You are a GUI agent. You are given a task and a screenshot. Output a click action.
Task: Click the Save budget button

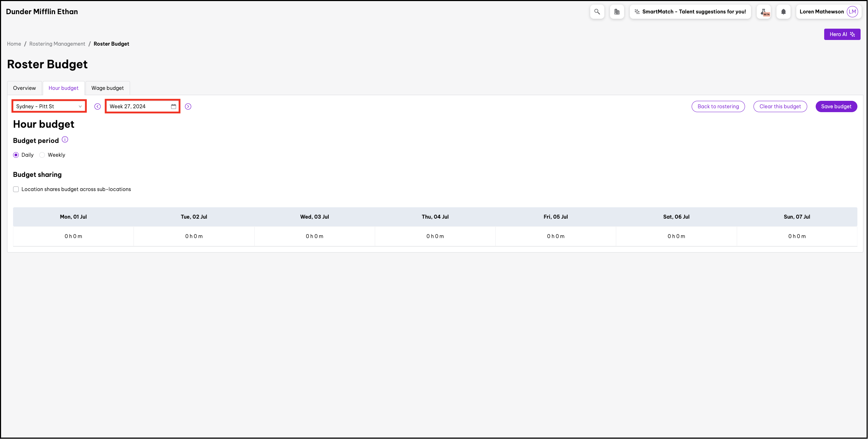[836, 106]
